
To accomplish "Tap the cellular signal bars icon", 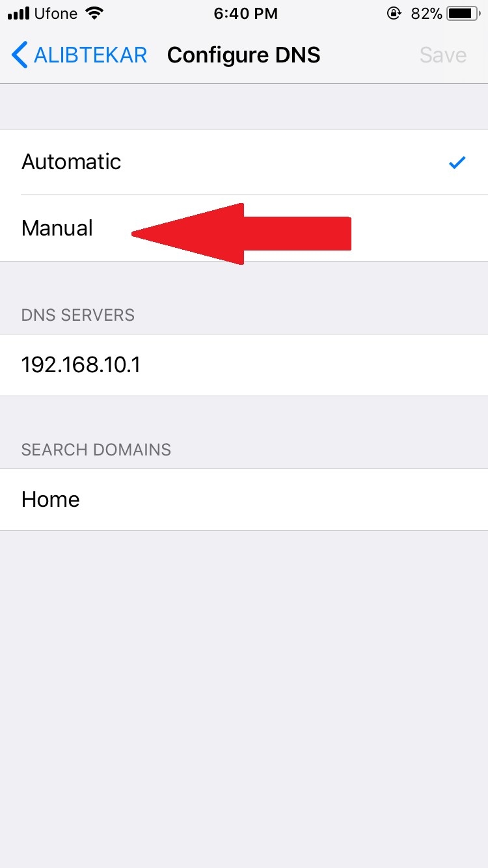I will (x=20, y=13).
